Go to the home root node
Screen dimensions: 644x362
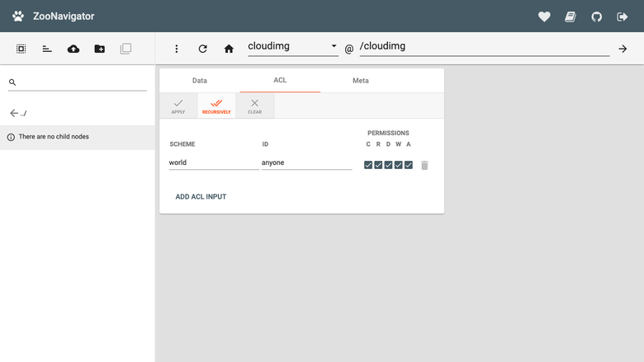tap(229, 49)
